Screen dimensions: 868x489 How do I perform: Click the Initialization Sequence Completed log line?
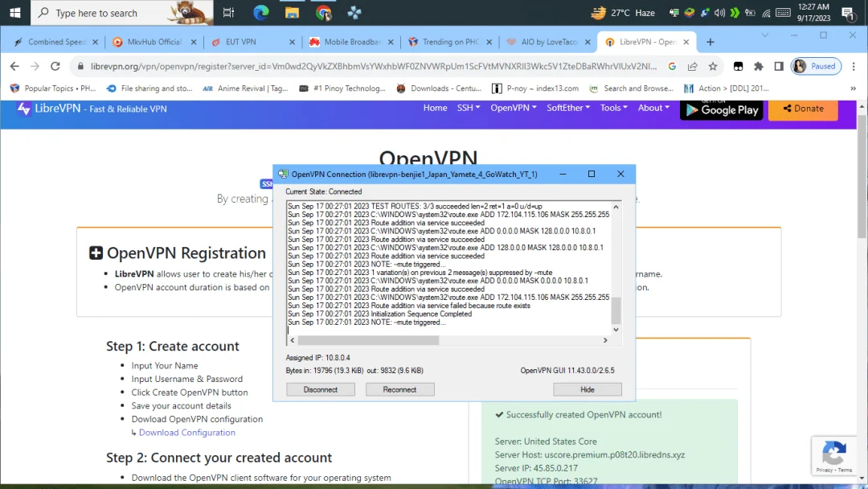[379, 314]
